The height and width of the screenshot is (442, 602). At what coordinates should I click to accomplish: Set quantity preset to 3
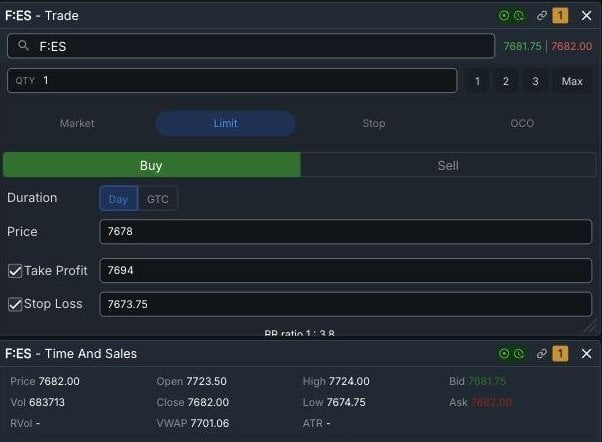535,81
